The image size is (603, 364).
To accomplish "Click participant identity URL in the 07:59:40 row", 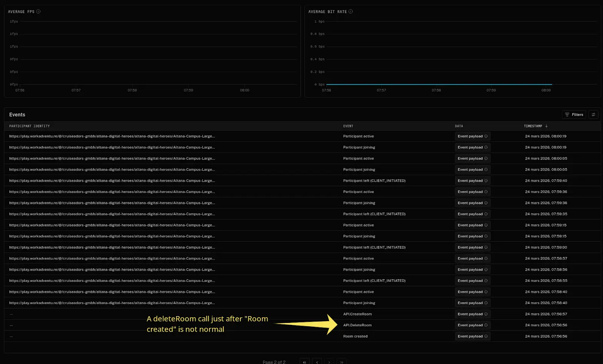I will pyautogui.click(x=112, y=181).
